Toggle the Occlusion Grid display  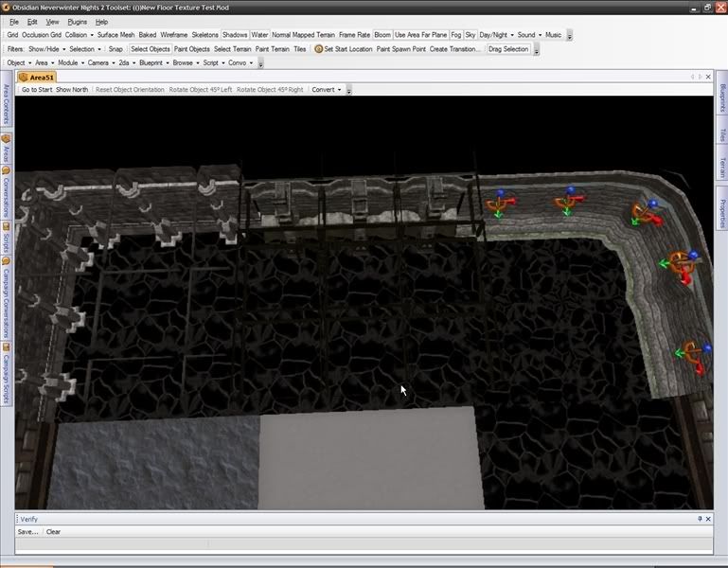(x=42, y=35)
